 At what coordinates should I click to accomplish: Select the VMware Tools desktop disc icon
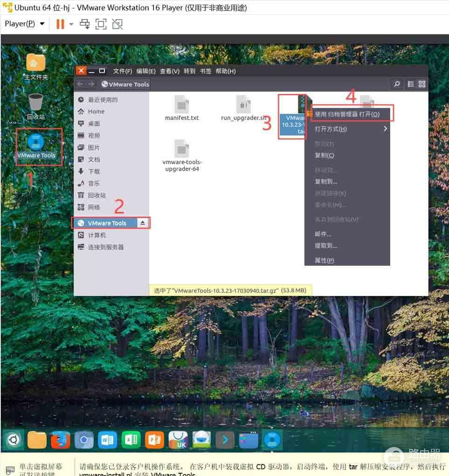pyautogui.click(x=36, y=147)
